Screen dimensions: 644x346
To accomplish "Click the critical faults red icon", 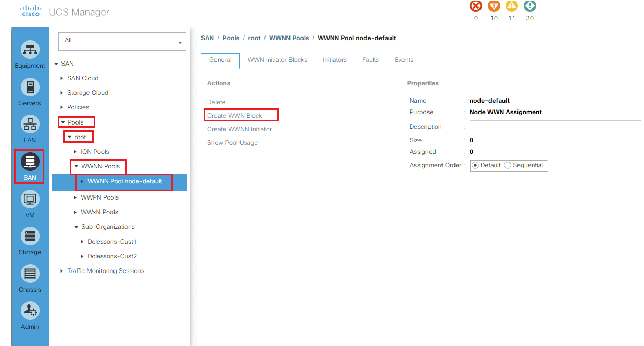I will pos(476,6).
